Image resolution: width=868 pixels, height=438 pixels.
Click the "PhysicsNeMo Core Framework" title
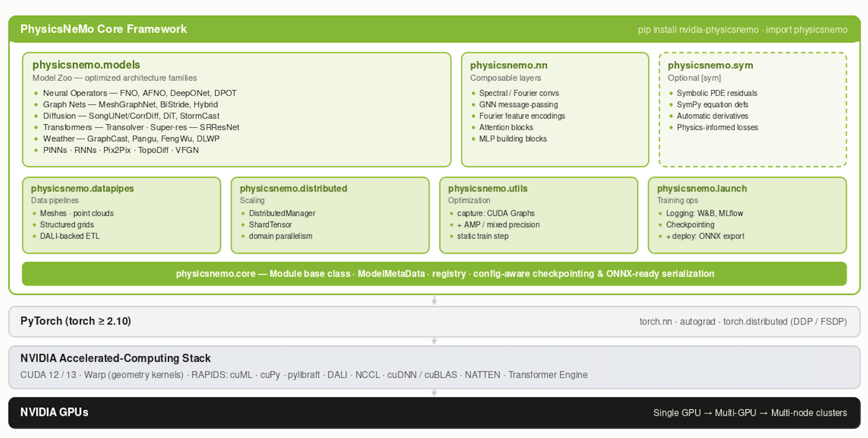click(103, 29)
